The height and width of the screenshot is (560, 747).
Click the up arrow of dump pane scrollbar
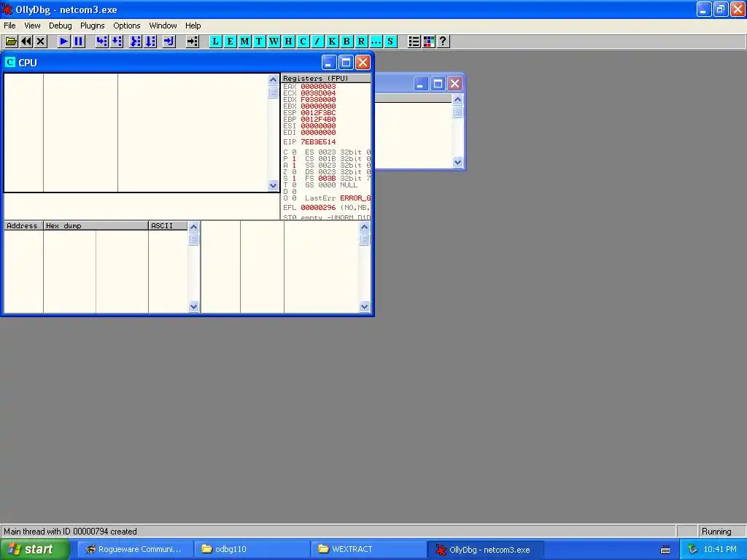[x=193, y=227]
